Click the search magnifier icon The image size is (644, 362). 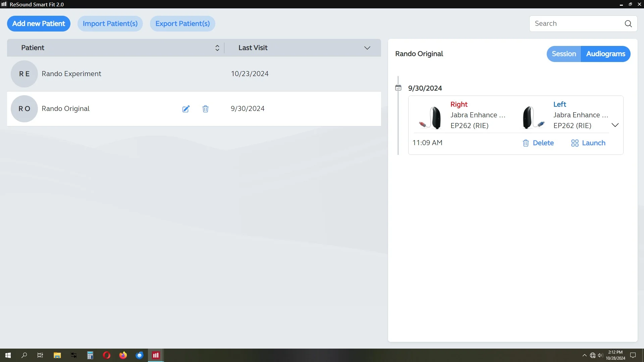(x=628, y=24)
